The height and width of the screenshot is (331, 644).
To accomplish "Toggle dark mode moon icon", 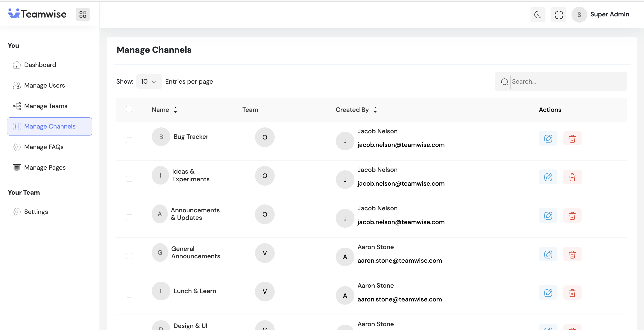I will tap(538, 14).
